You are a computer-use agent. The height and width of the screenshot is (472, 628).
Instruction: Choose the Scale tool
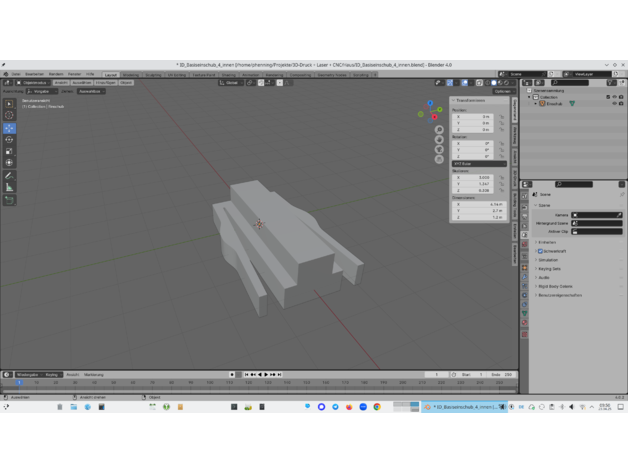[10, 151]
